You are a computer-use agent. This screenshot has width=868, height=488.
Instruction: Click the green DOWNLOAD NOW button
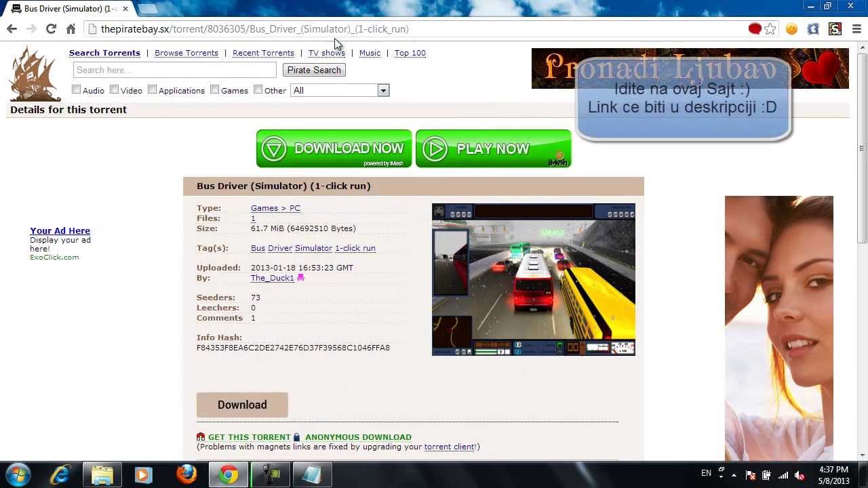click(x=334, y=148)
